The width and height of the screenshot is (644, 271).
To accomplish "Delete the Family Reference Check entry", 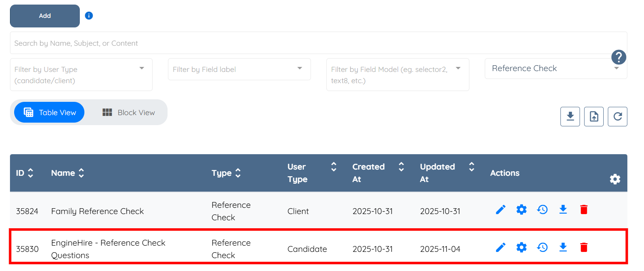I will click(x=584, y=210).
